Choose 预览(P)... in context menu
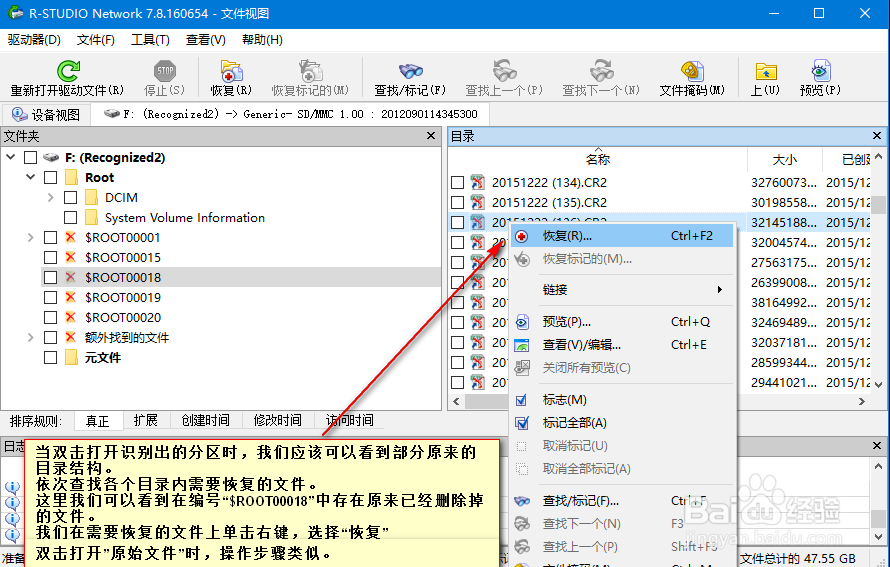Viewport: 890px width, 567px height. tap(622, 322)
